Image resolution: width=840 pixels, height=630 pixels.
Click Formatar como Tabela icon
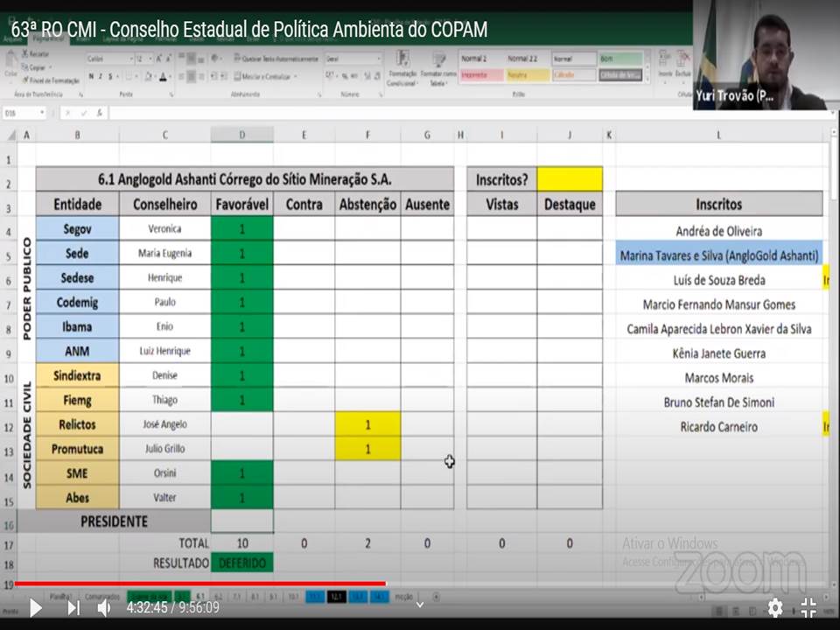click(x=437, y=66)
